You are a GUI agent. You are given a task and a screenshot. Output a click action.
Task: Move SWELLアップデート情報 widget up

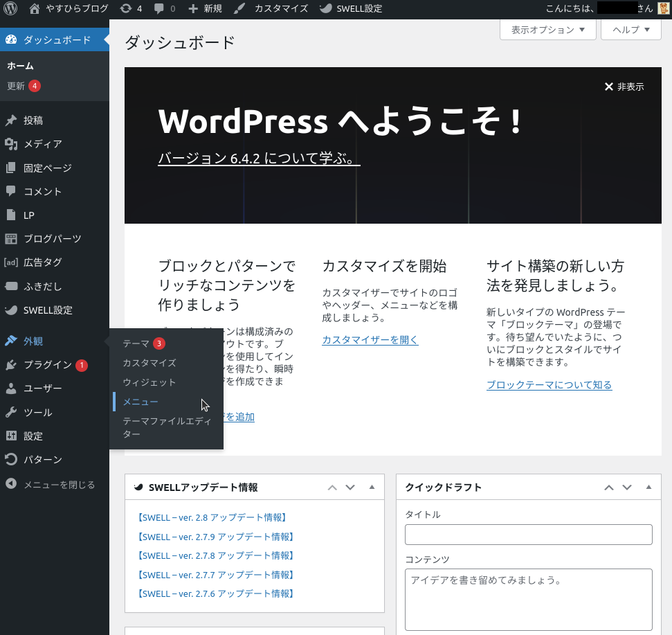332,488
